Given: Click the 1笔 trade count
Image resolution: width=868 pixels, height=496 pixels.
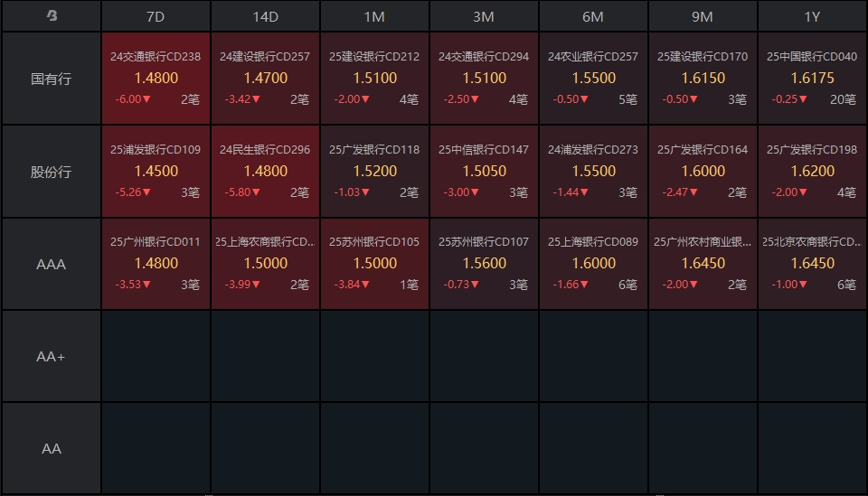Looking at the screenshot, I should point(409,285).
